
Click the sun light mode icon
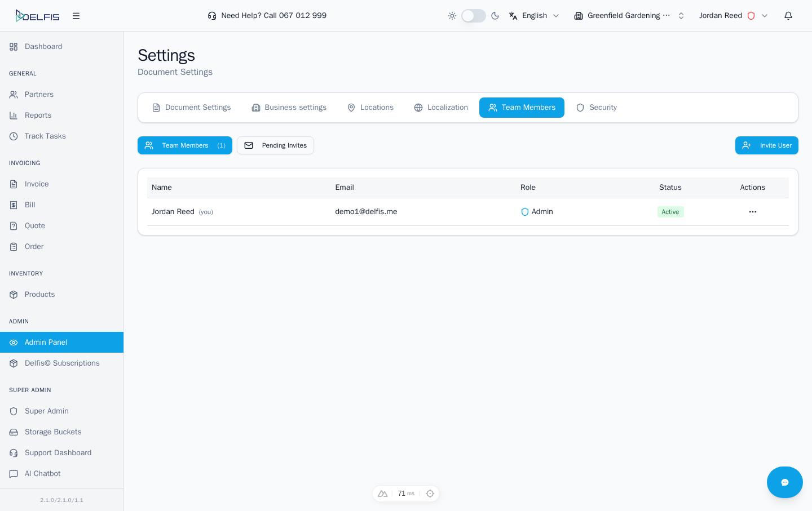pos(452,16)
